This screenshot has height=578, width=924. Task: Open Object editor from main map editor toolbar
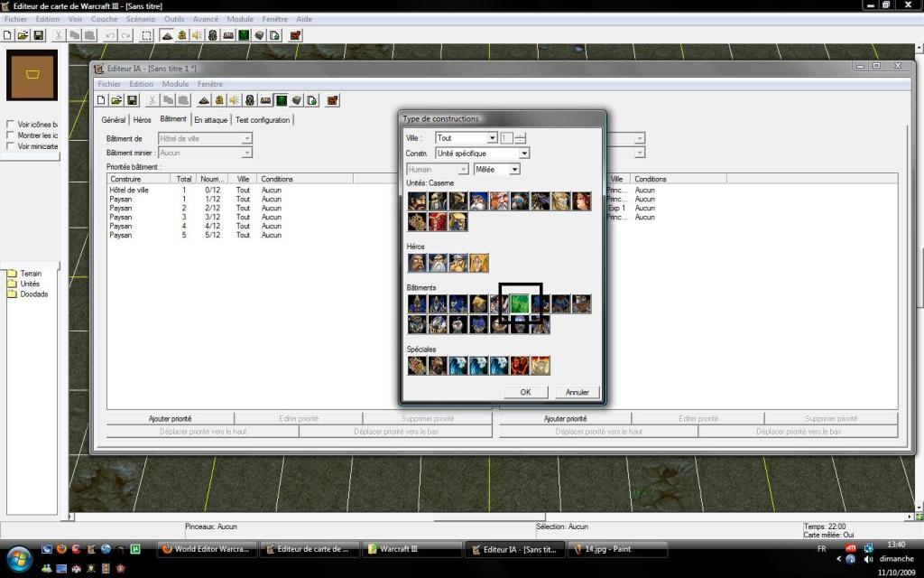click(x=213, y=35)
